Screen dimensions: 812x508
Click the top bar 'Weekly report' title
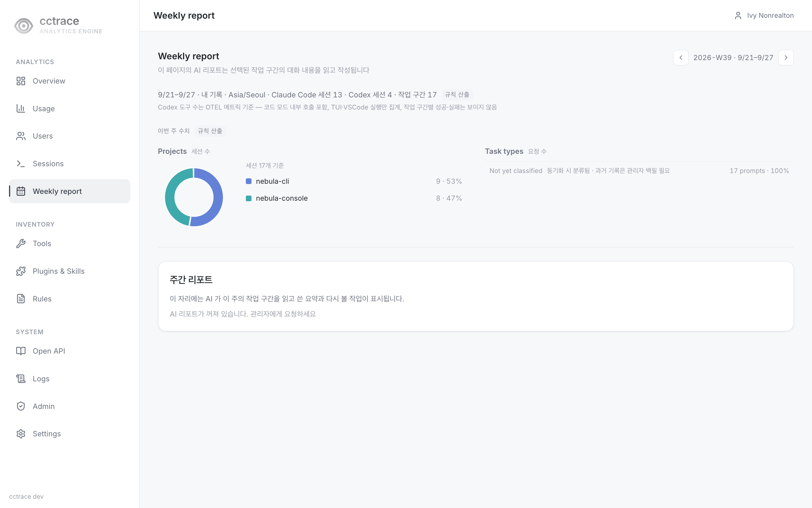click(x=184, y=16)
